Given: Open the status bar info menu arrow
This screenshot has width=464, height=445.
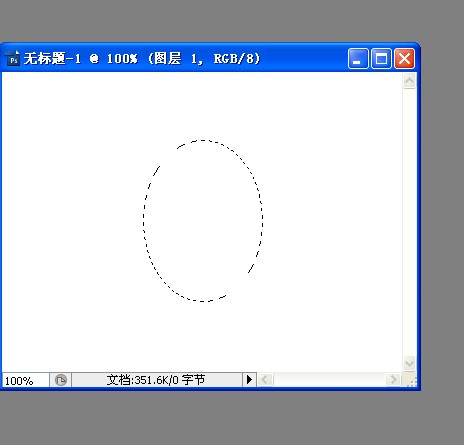Looking at the screenshot, I should pos(249,380).
